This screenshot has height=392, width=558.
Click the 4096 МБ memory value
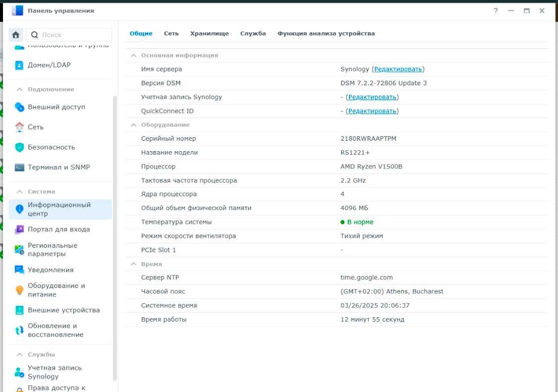(354, 208)
